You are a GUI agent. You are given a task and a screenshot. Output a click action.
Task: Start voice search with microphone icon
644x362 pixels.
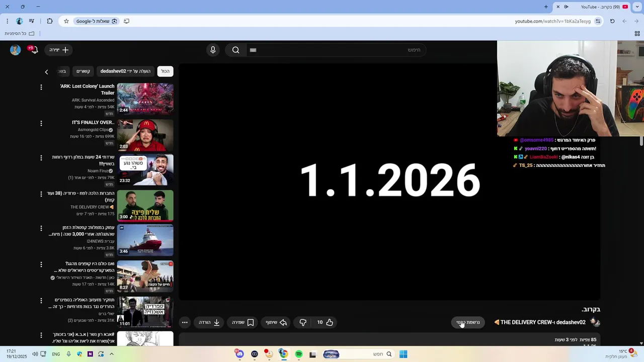(213, 50)
